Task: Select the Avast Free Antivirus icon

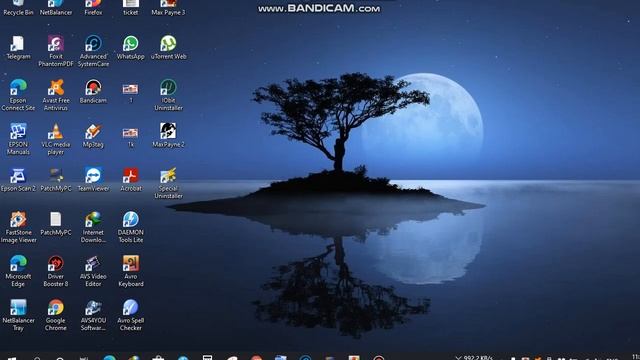Action: tap(56, 87)
